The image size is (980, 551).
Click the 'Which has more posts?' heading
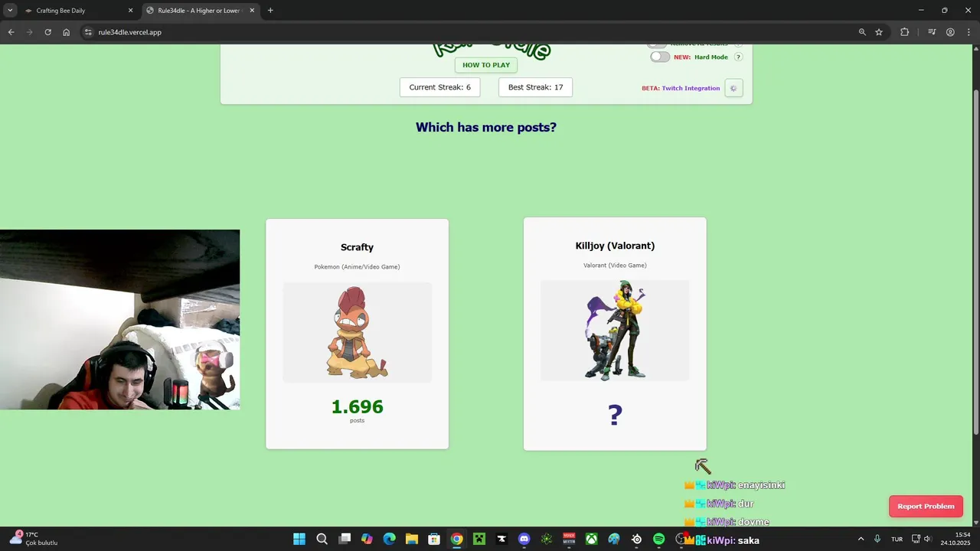coord(485,127)
